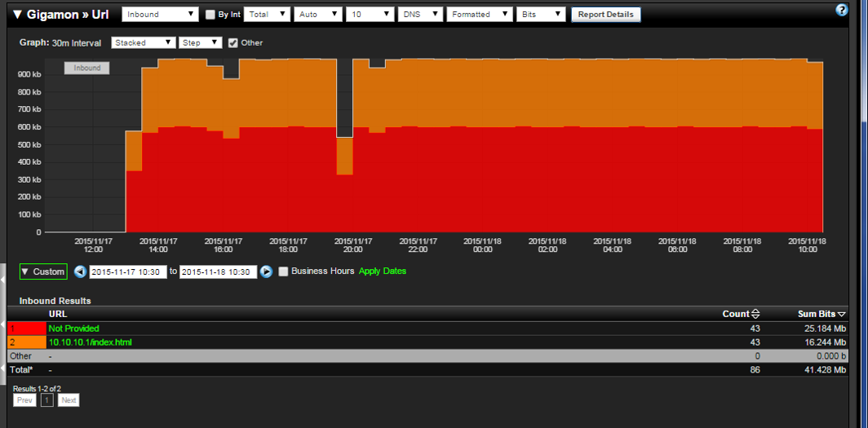Collapse the Gigamon Url report triangle

[17, 15]
